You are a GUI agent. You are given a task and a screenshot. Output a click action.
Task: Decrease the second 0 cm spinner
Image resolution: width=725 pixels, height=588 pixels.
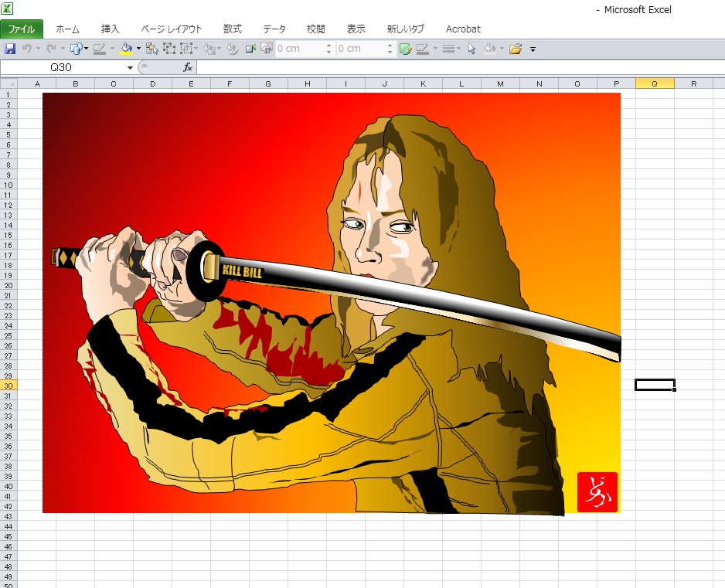pos(390,52)
